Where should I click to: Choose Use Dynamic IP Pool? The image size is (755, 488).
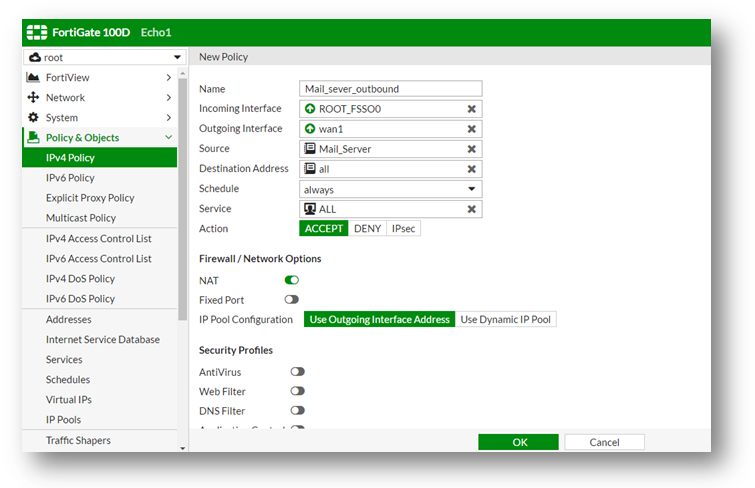[x=506, y=319]
